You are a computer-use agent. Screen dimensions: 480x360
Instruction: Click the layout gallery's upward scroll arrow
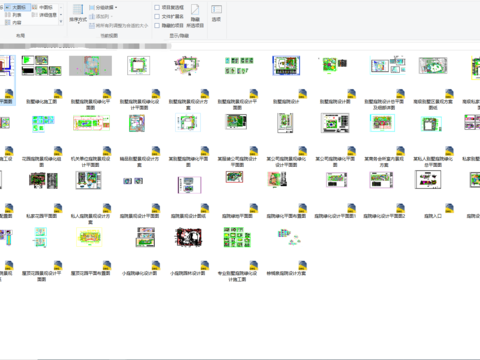[x=61, y=7]
